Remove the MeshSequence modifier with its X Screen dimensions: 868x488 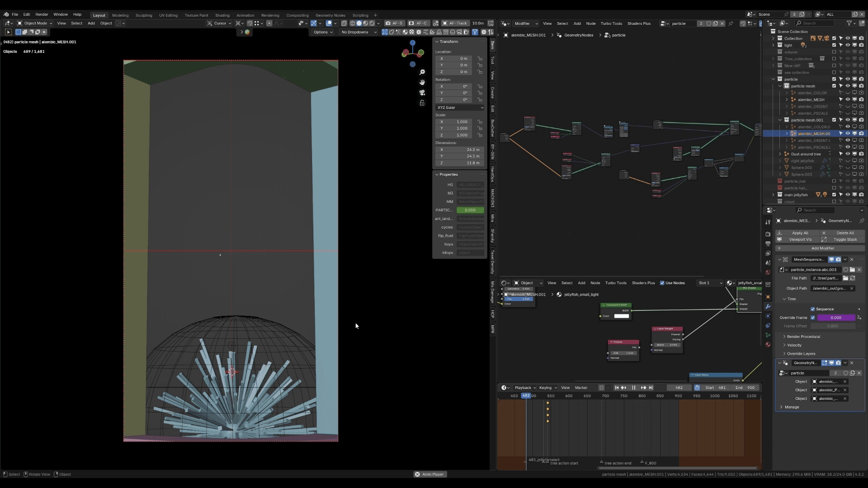pyautogui.click(x=852, y=260)
